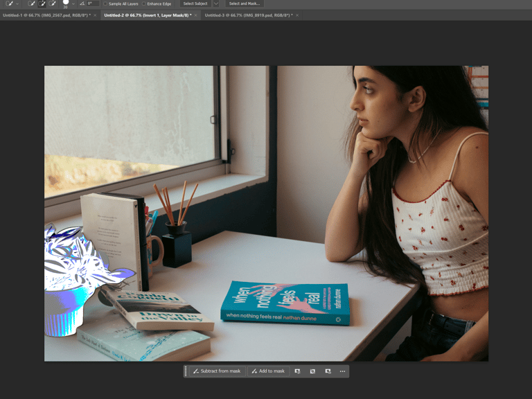Screen dimensions: 532x399
Task: Expand the Select Subject dropdown arrow
Action: pyautogui.click(x=216, y=3)
